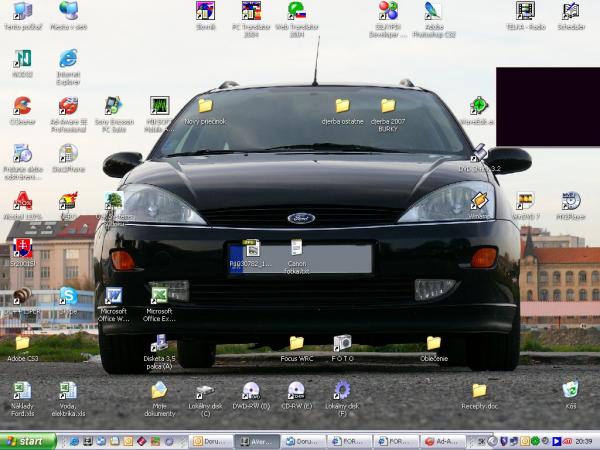Open the Moje dokumenty folder
This screenshot has height=450, width=600.
point(159,390)
